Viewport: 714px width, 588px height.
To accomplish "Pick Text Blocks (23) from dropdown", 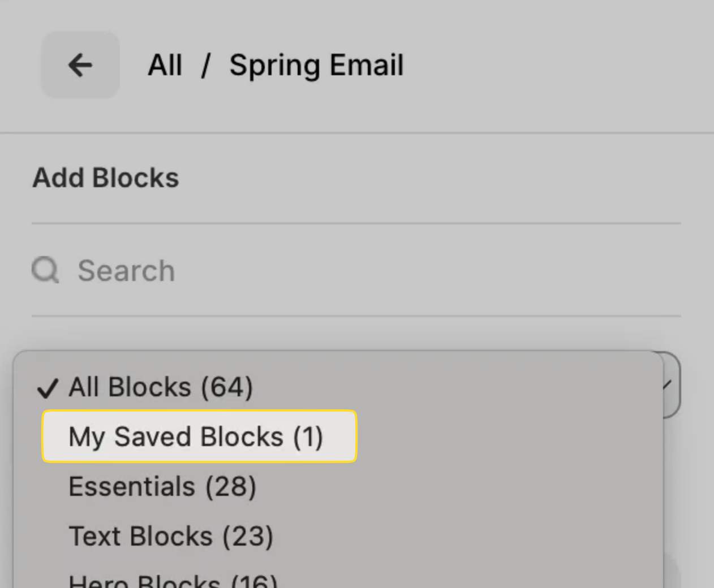I will (x=171, y=536).
